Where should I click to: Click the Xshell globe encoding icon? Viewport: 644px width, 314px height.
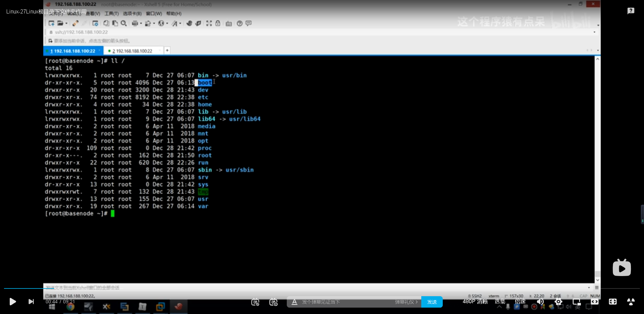click(161, 23)
